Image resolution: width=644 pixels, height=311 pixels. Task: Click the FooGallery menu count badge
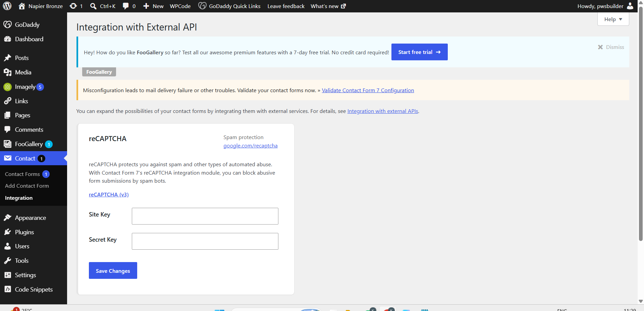tap(49, 144)
